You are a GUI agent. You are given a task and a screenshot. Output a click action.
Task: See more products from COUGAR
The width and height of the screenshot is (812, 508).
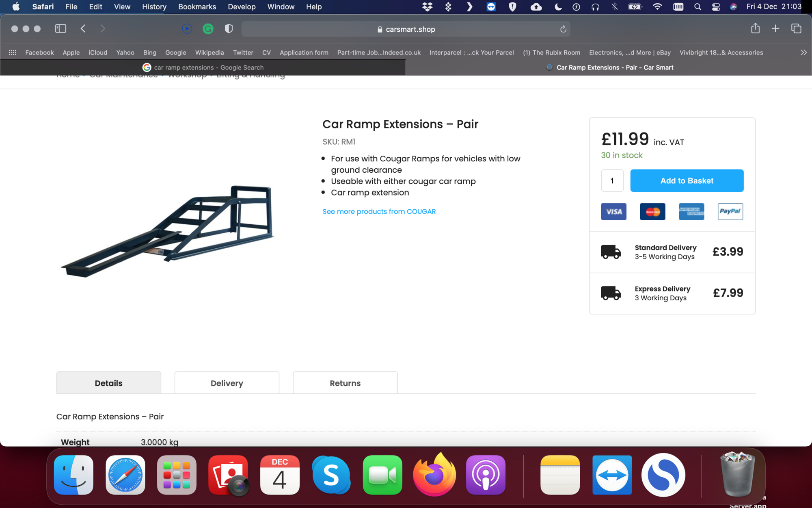[379, 211]
